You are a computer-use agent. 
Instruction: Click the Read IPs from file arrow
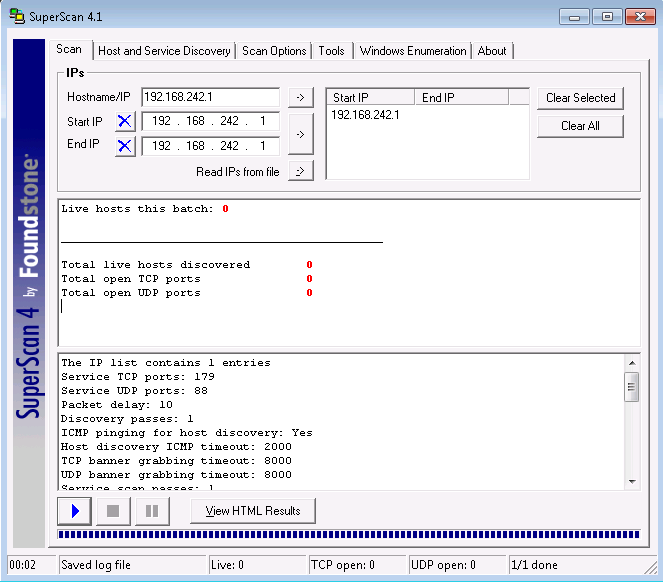[x=300, y=171]
